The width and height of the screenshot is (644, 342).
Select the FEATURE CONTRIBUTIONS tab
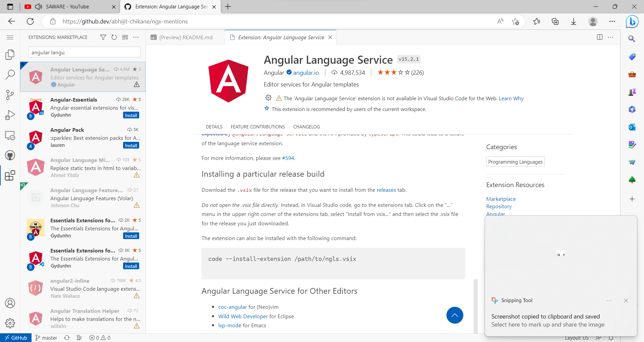coord(258,127)
